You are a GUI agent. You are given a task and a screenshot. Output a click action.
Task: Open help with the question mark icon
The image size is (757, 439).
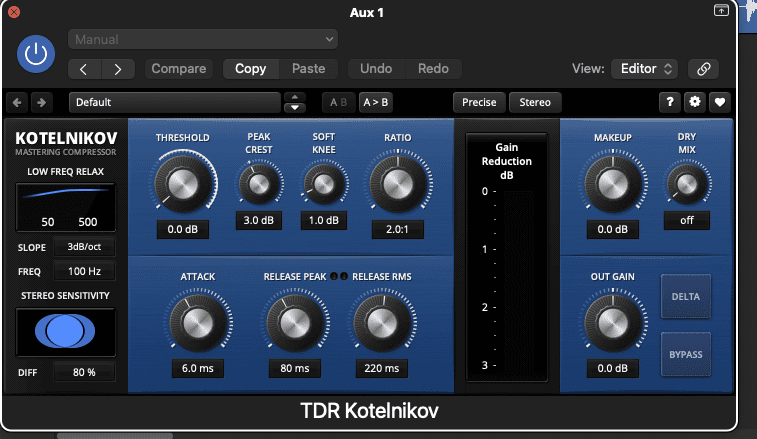click(670, 102)
